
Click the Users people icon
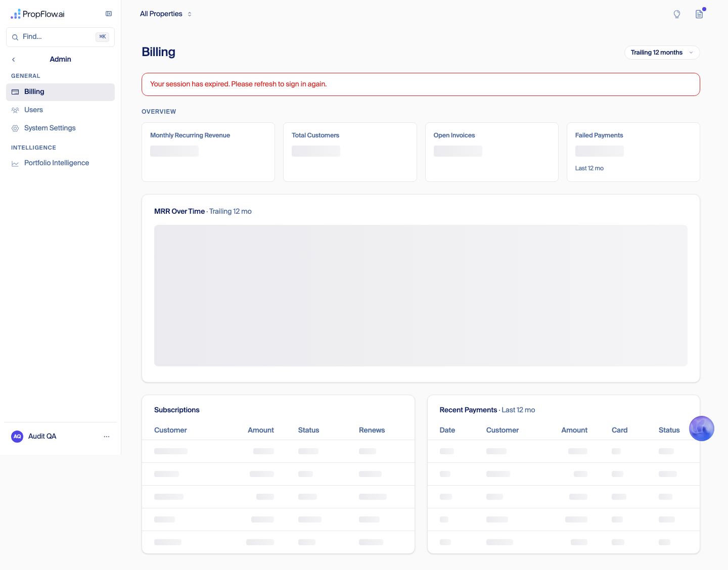(15, 110)
